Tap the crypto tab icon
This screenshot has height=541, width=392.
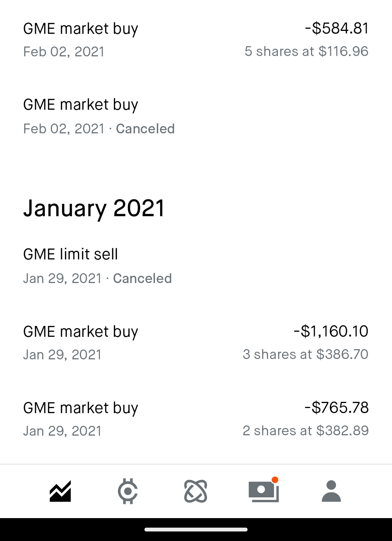click(x=128, y=491)
